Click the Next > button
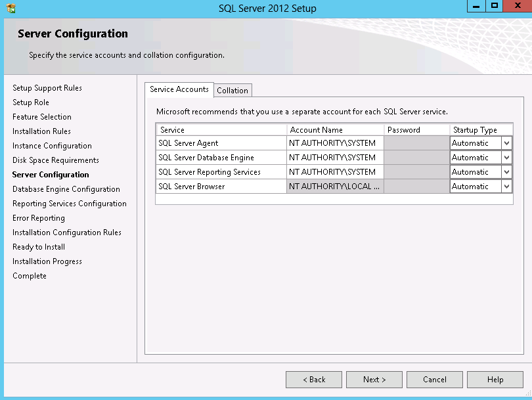Screen dimensions: 532x400 (x=374, y=379)
